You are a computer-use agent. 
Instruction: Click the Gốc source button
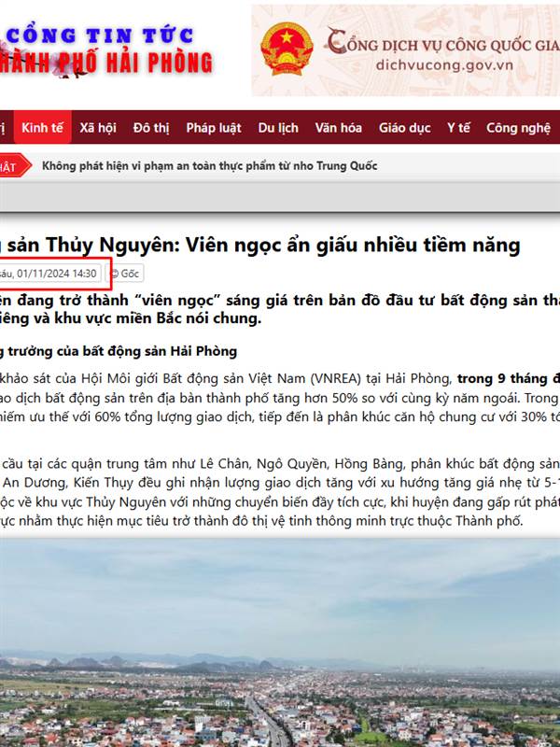(x=124, y=274)
